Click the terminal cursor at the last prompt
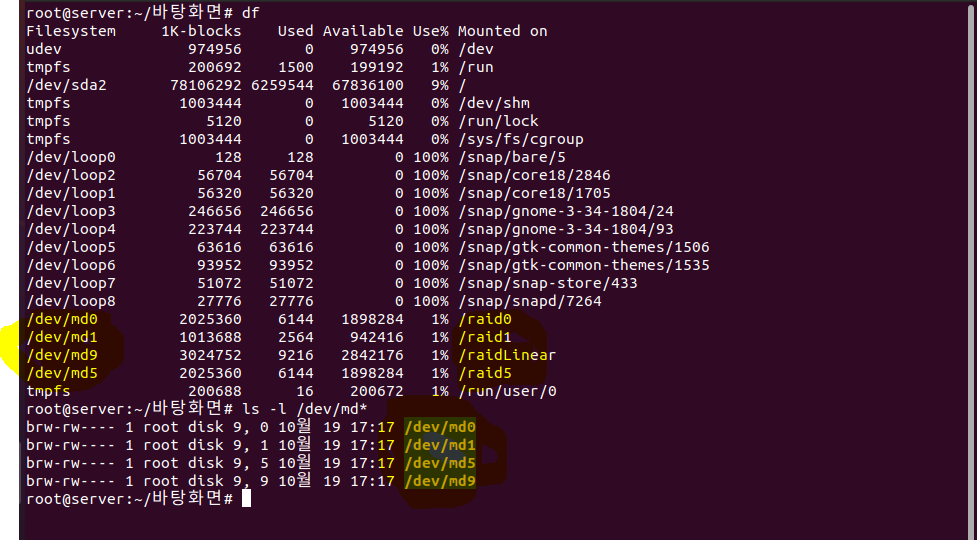Viewport: 977px width, 540px height. 246,498
